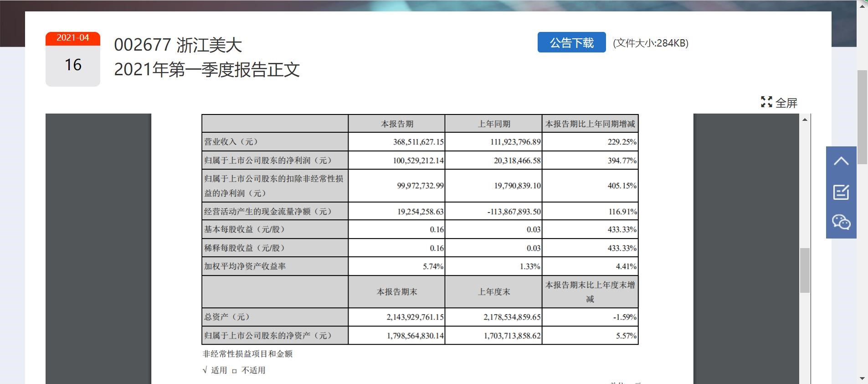The width and height of the screenshot is (868, 384).
Task: Click the document viewer scroll-up arrow
Action: pos(805,119)
